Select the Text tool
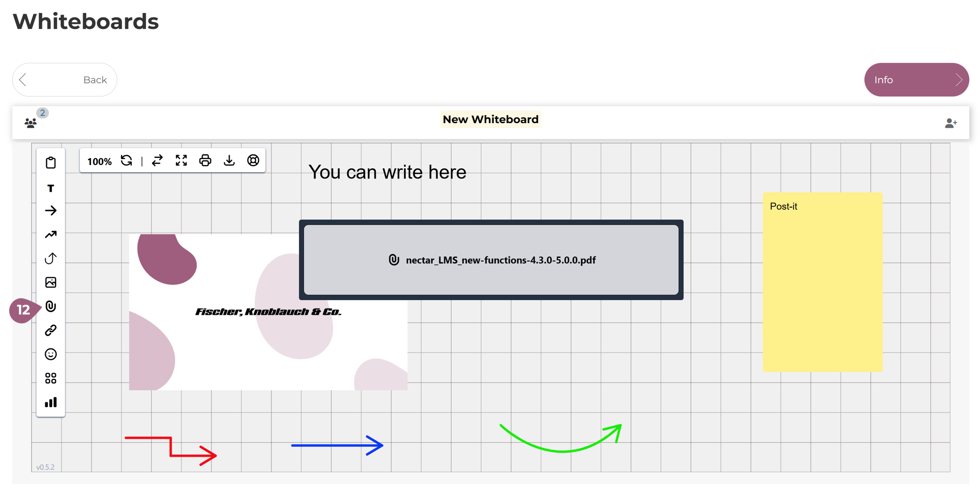 coord(51,188)
